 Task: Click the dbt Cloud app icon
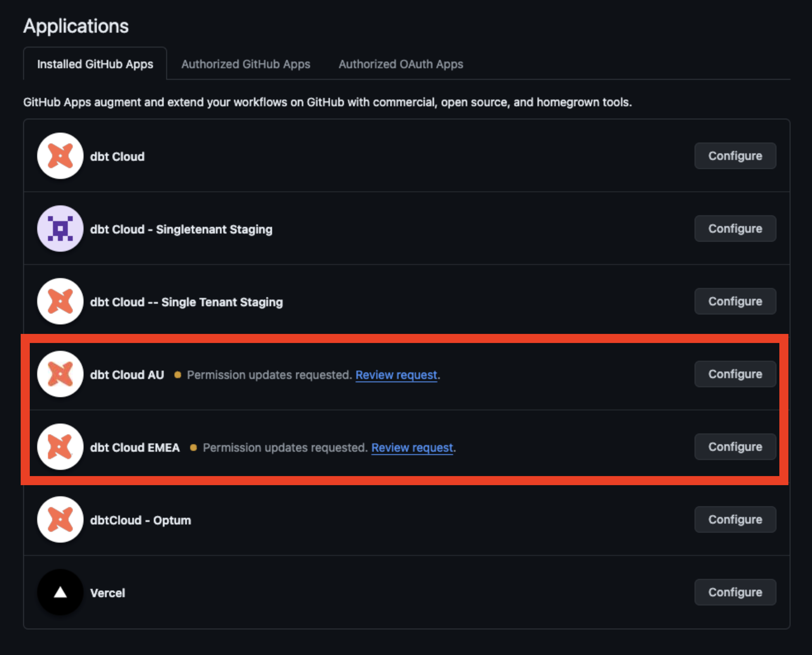(x=60, y=156)
